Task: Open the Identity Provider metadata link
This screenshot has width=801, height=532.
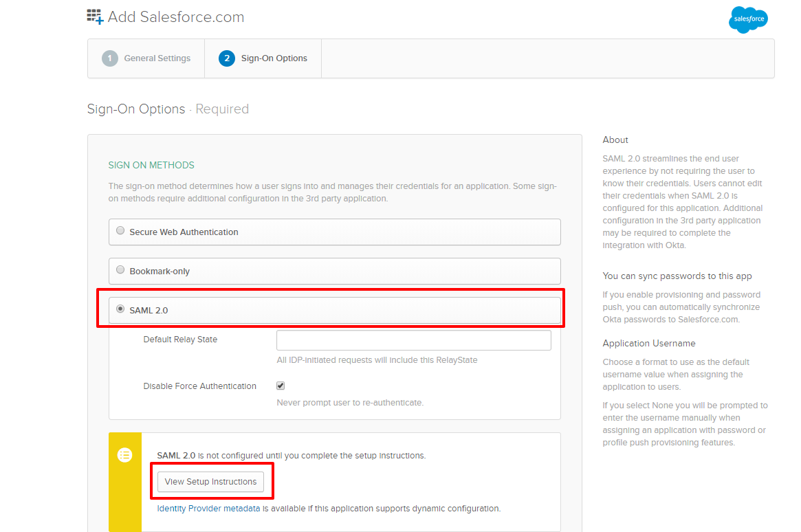Action: click(x=208, y=509)
